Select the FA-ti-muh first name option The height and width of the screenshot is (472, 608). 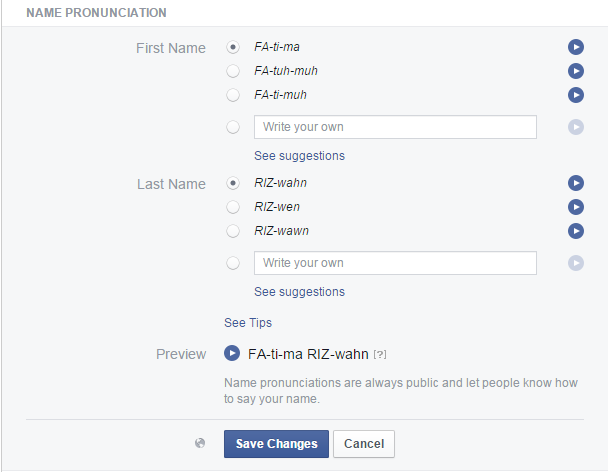233,95
